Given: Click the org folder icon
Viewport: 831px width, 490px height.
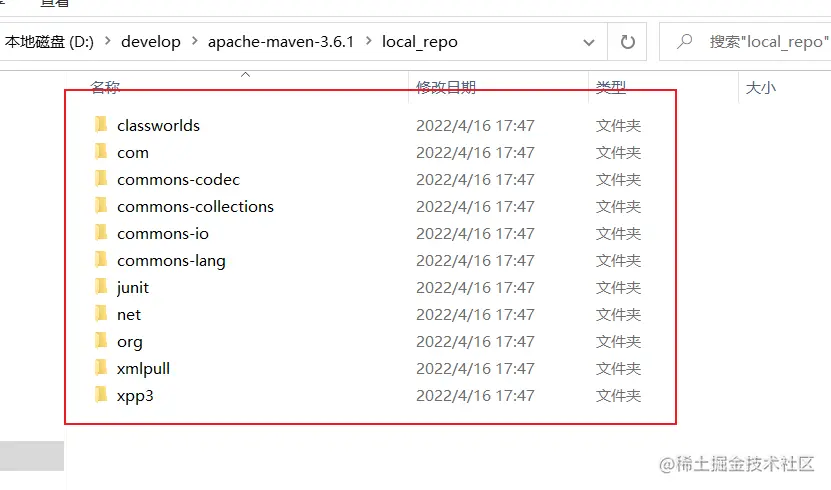Looking at the screenshot, I should coord(101,341).
